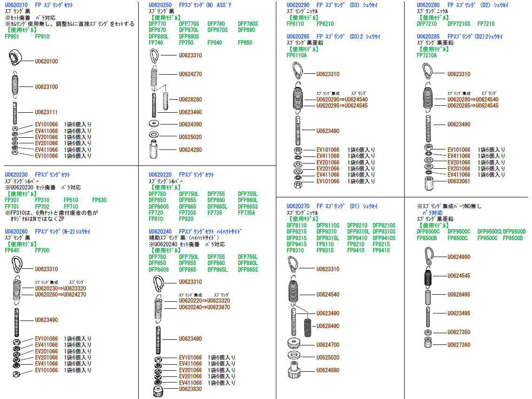The image size is (532, 399).
Task: Click part number U0633061
Action: pos(459,181)
